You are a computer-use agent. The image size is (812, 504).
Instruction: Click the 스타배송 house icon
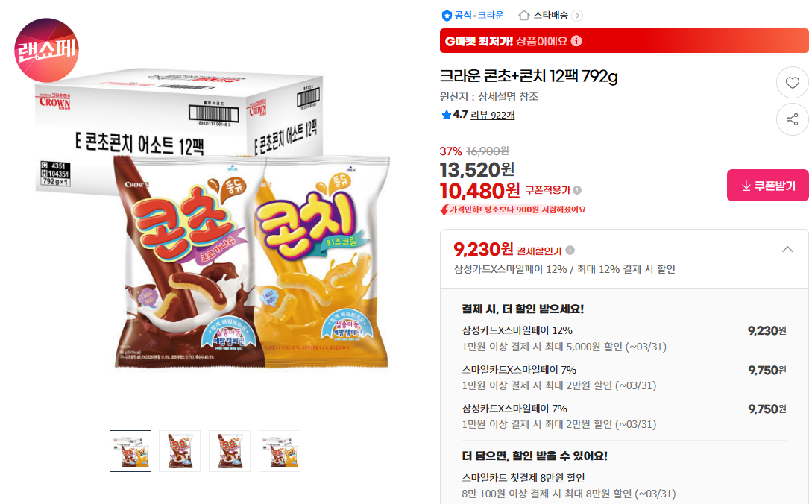524,15
